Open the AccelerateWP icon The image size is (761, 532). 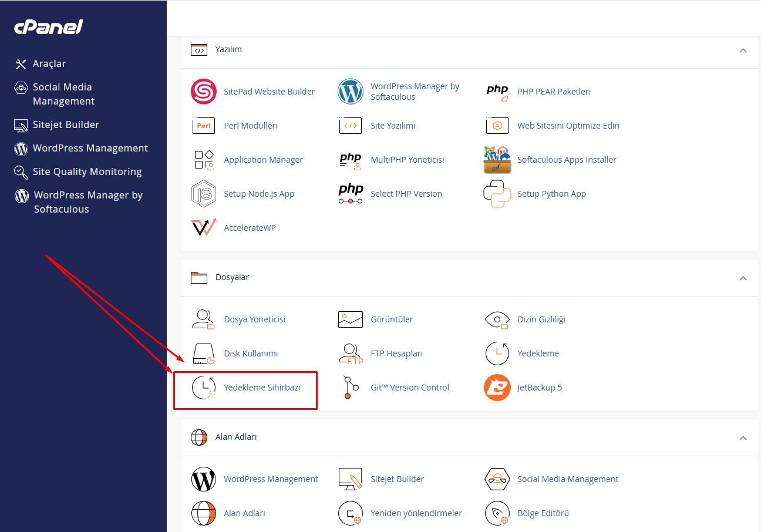coord(204,228)
